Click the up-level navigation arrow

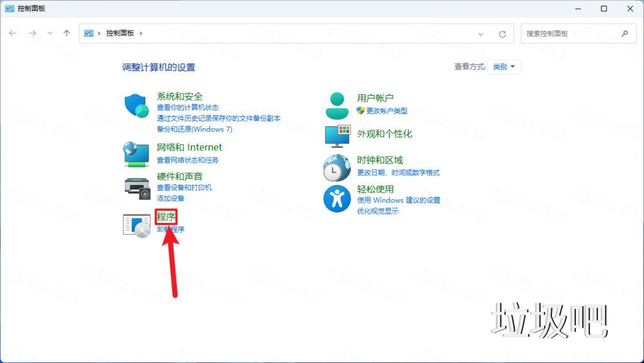pos(66,33)
